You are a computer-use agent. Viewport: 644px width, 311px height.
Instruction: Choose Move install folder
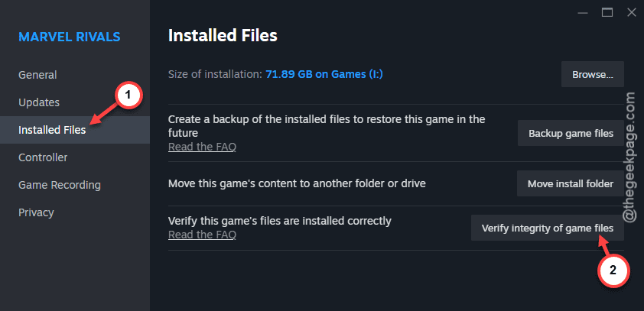pos(571,183)
